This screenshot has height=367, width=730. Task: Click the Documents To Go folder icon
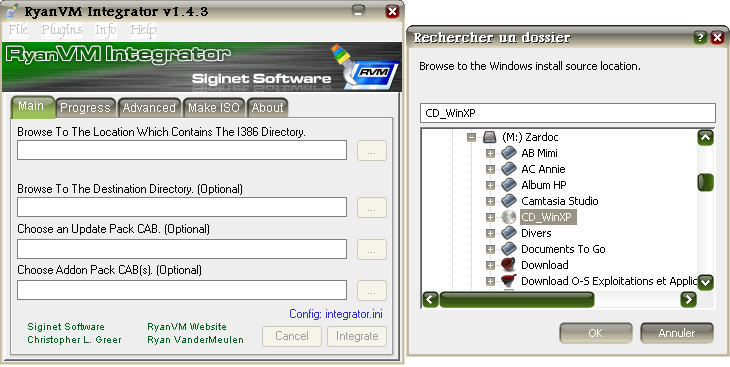click(x=509, y=249)
